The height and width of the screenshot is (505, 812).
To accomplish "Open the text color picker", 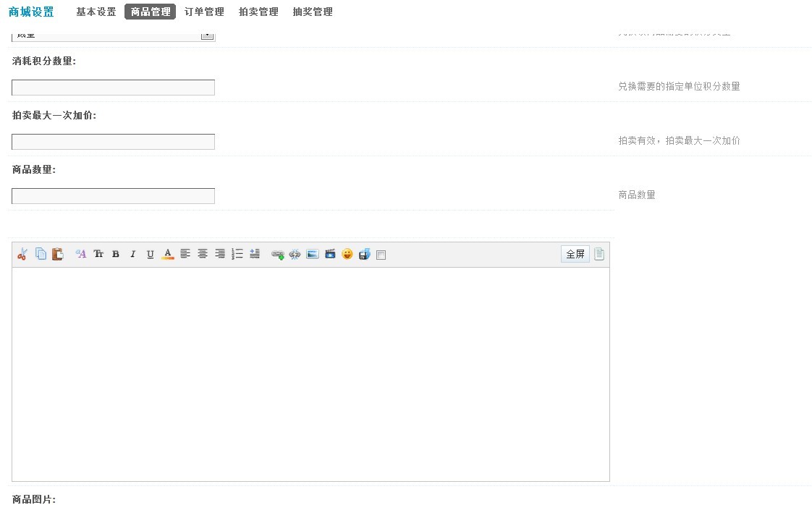I will click(x=168, y=255).
